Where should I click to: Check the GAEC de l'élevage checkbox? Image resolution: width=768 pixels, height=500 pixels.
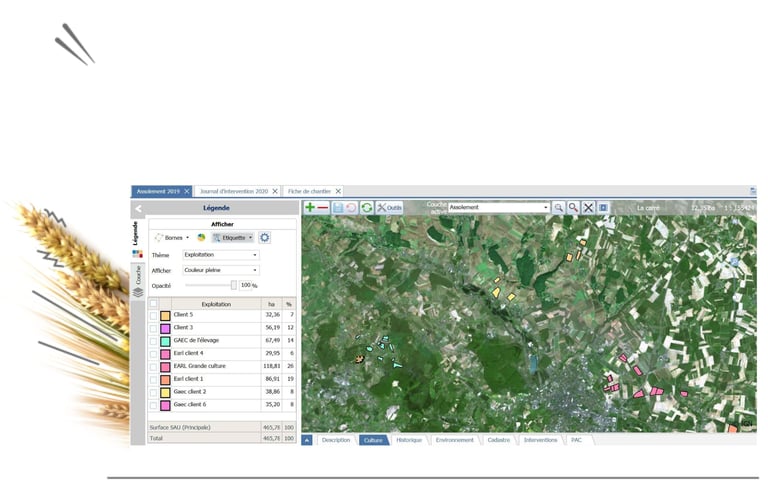[153, 341]
